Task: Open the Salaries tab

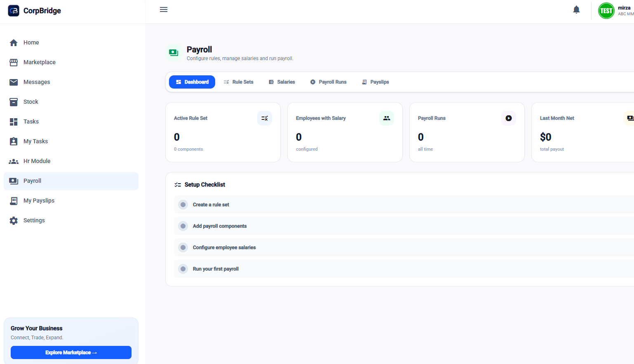Action: tap(282, 82)
